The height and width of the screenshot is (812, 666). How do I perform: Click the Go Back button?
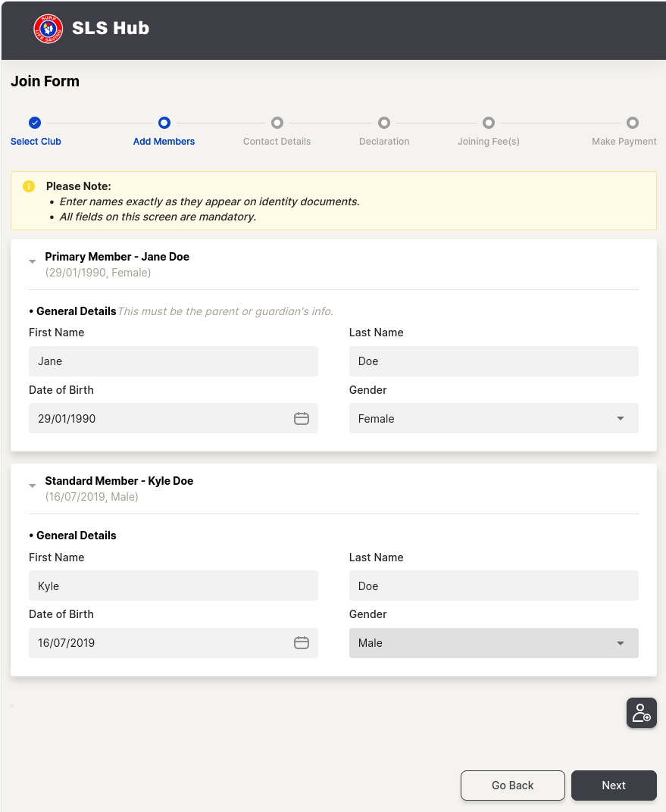(513, 785)
